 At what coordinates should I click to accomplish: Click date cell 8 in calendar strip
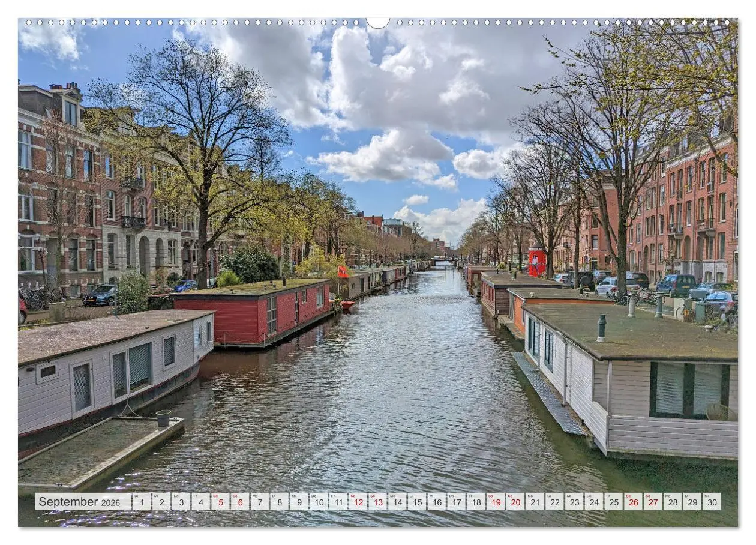pyautogui.click(x=279, y=502)
